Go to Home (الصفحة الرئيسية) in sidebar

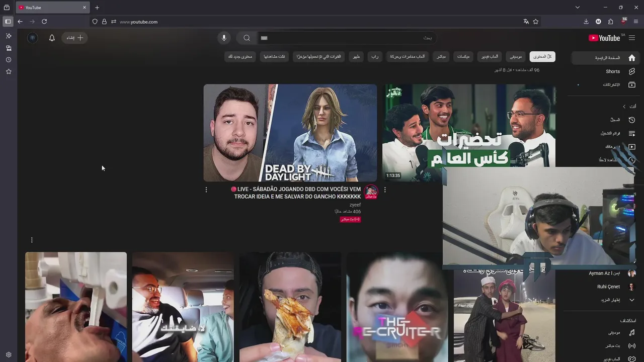pos(606,58)
